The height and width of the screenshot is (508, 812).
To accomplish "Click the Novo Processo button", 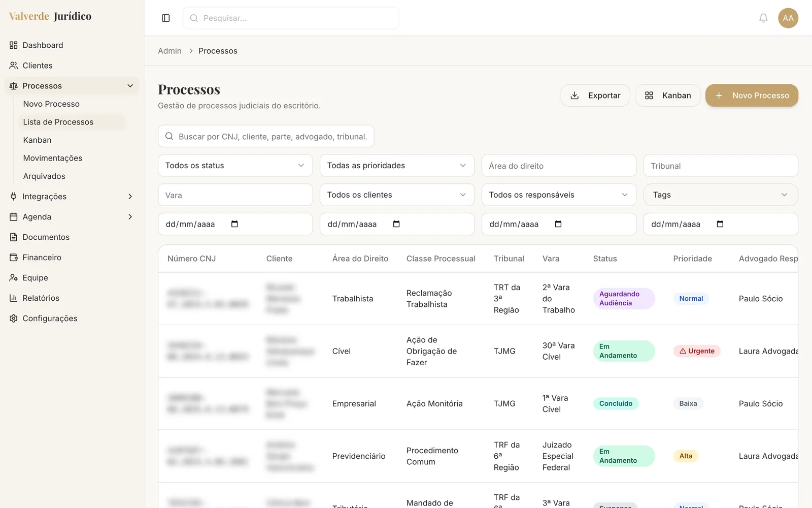I will 752,96.
